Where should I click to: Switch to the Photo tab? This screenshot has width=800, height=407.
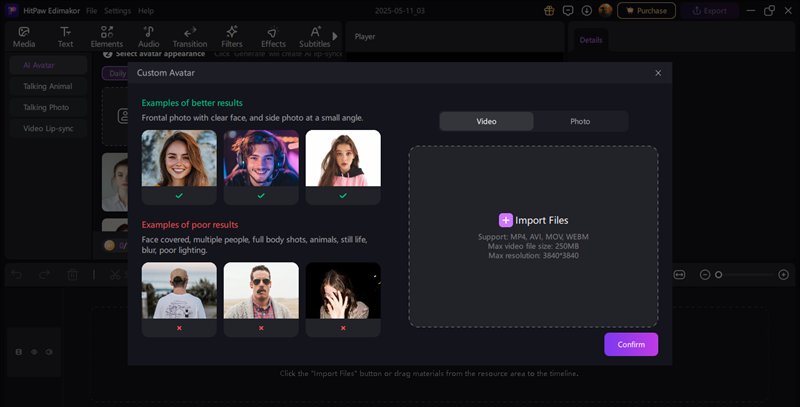pos(580,121)
